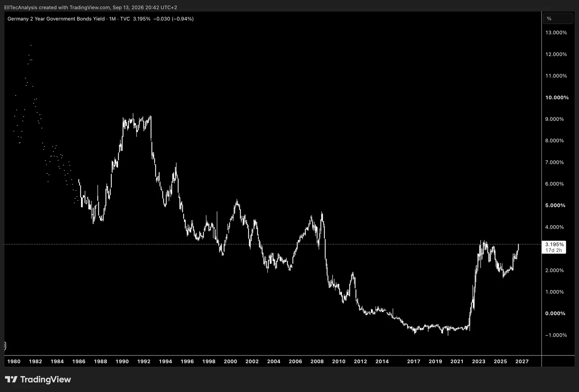The image size is (579, 392).
Task: Click the "2027" year on time axis
Action: coord(522,361)
